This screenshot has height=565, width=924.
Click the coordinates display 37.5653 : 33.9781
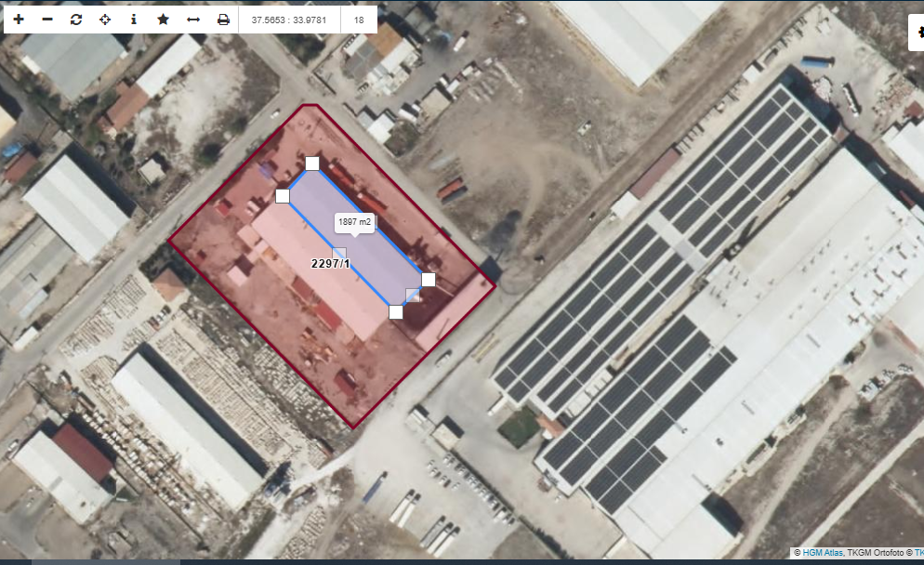coord(289,20)
